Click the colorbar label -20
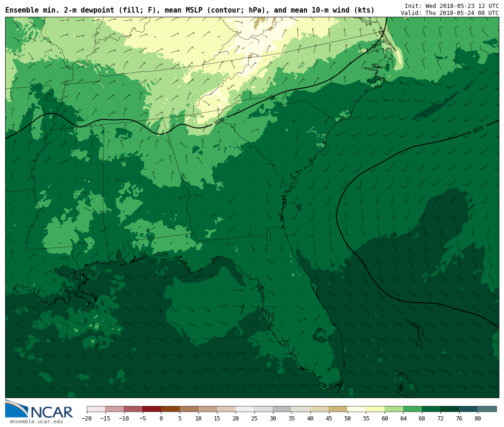The image size is (504, 427). click(x=86, y=419)
